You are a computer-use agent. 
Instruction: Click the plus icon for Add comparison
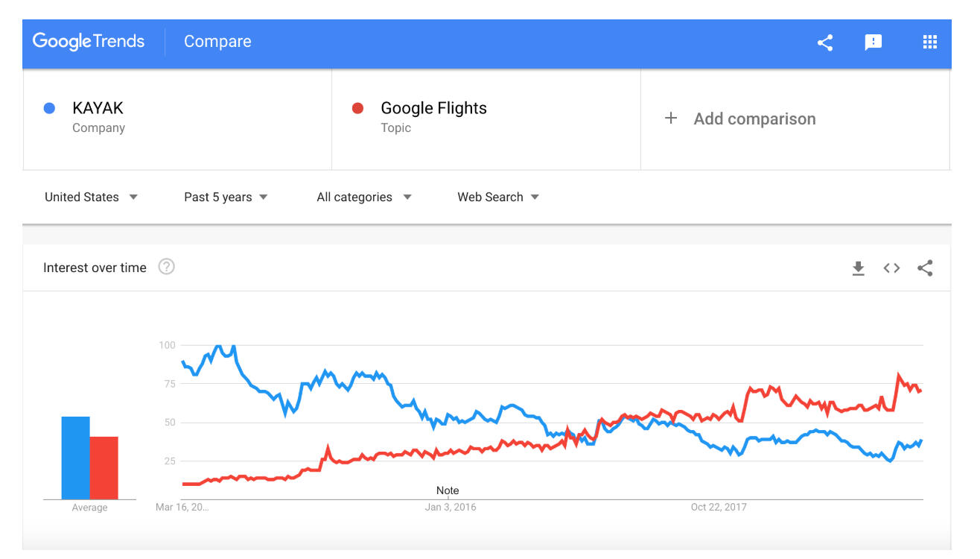pyautogui.click(x=671, y=119)
